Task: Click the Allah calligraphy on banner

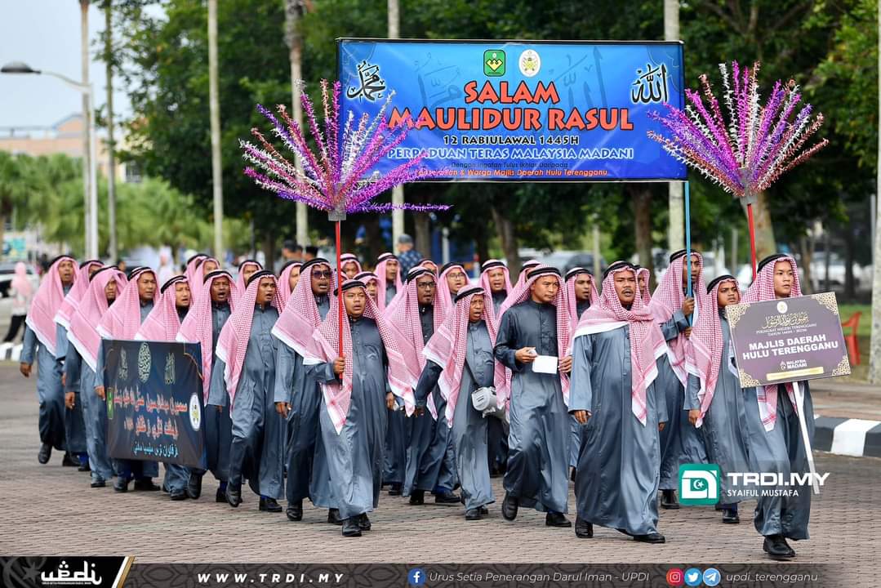Action: pos(649,84)
